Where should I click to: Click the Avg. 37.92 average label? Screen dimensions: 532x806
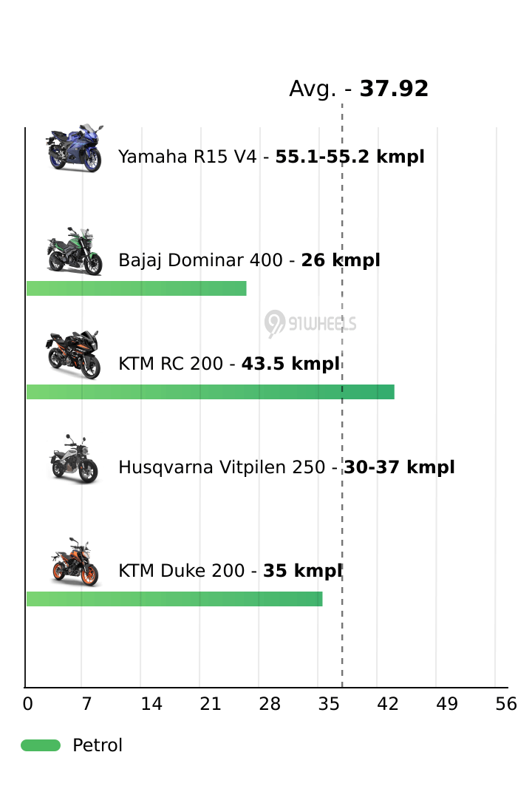point(358,89)
